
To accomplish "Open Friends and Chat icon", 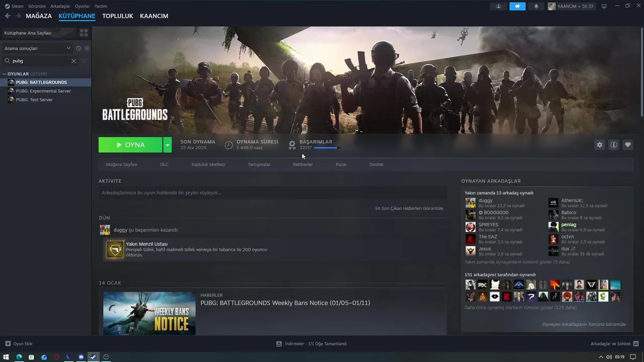I will [x=636, y=344].
